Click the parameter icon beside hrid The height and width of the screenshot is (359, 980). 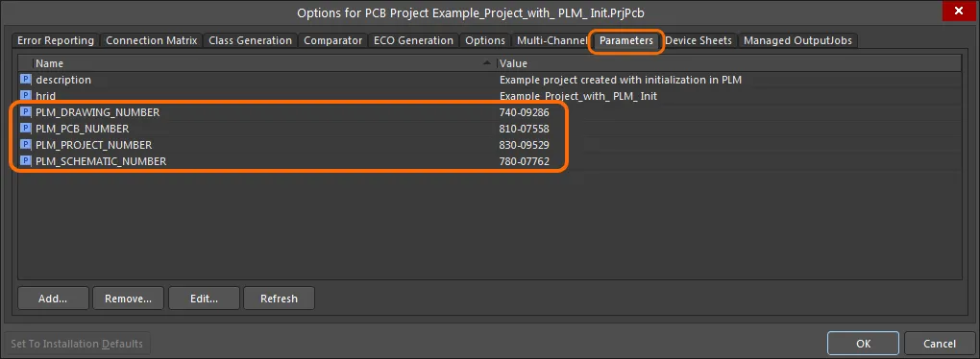(26, 96)
